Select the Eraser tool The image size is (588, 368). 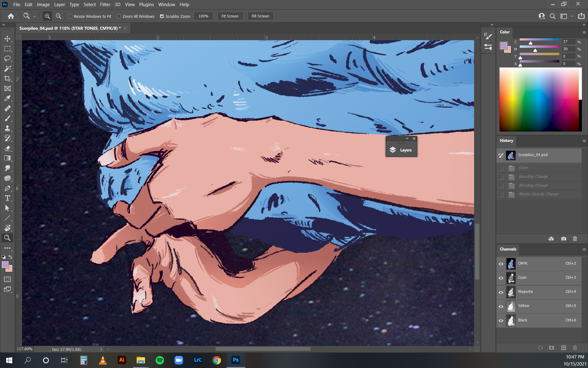coord(7,148)
